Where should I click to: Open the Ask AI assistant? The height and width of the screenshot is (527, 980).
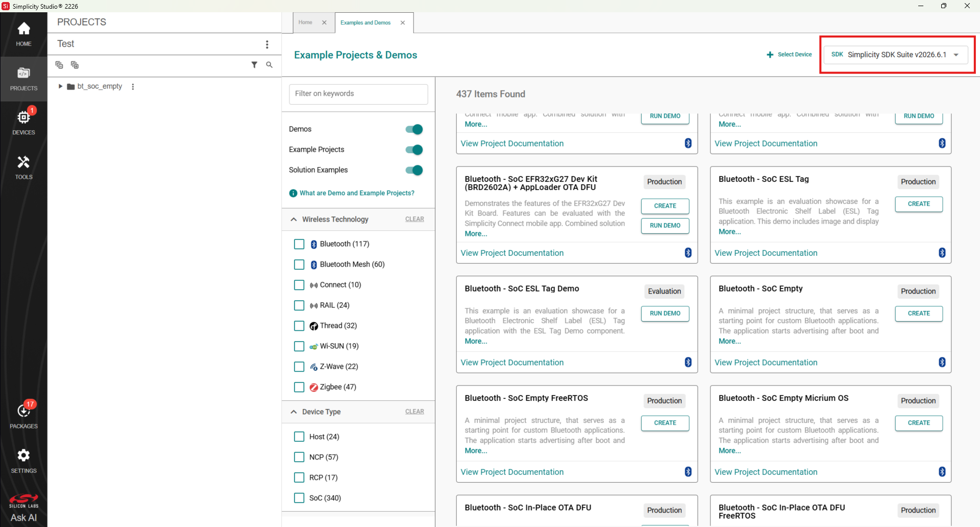(x=23, y=517)
